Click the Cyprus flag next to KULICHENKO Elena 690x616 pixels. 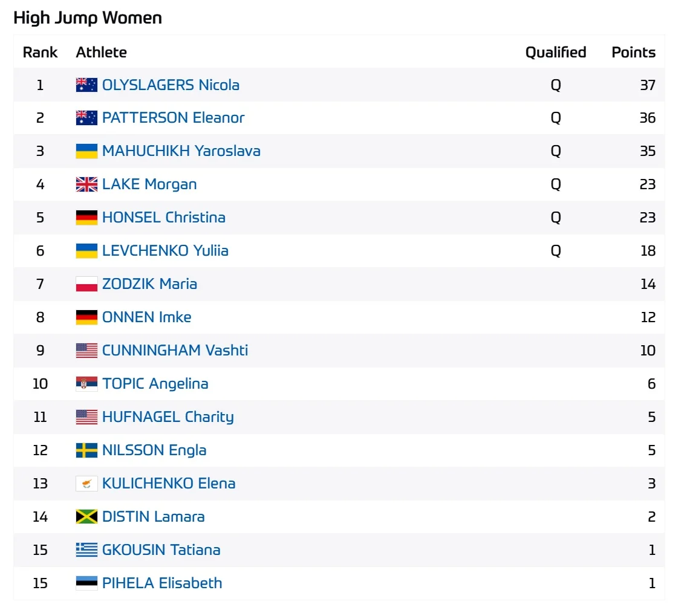[86, 484]
